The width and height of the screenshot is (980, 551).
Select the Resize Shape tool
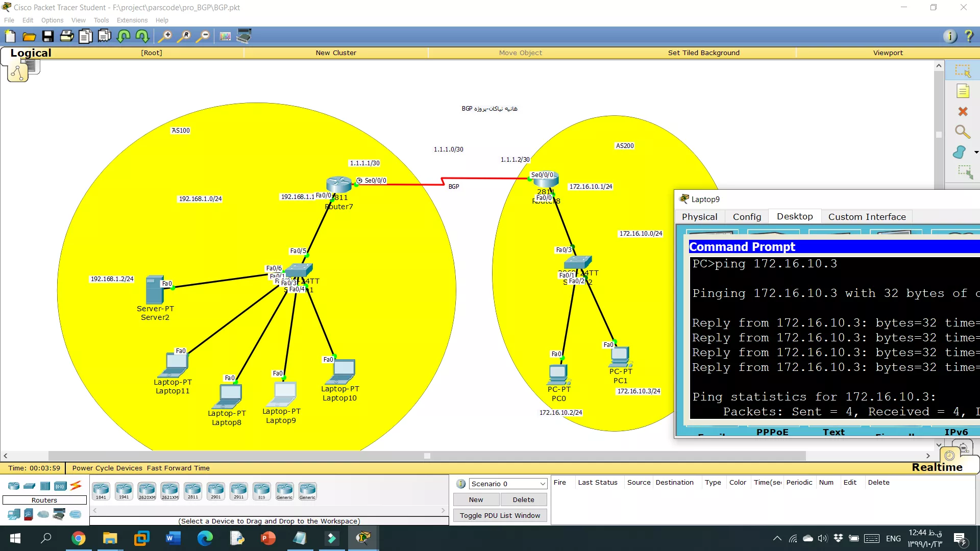[x=965, y=172]
